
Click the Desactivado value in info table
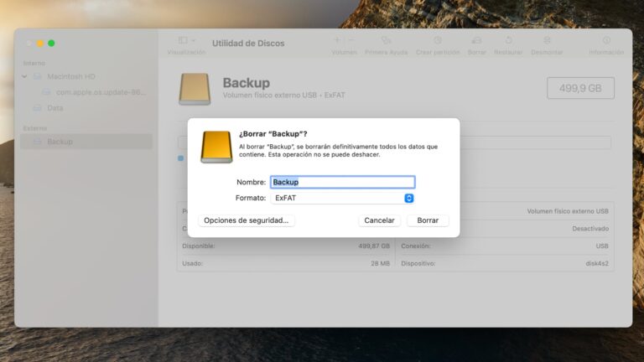[x=590, y=229]
